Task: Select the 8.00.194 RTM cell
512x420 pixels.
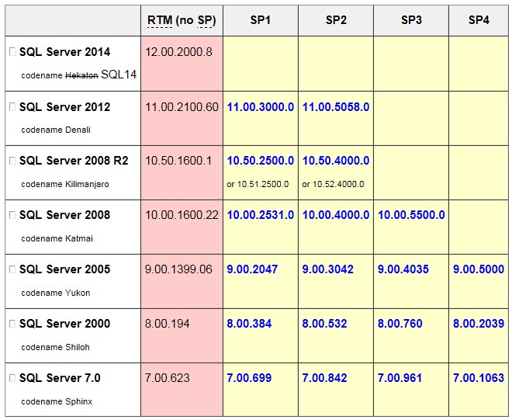Action: [182, 335]
